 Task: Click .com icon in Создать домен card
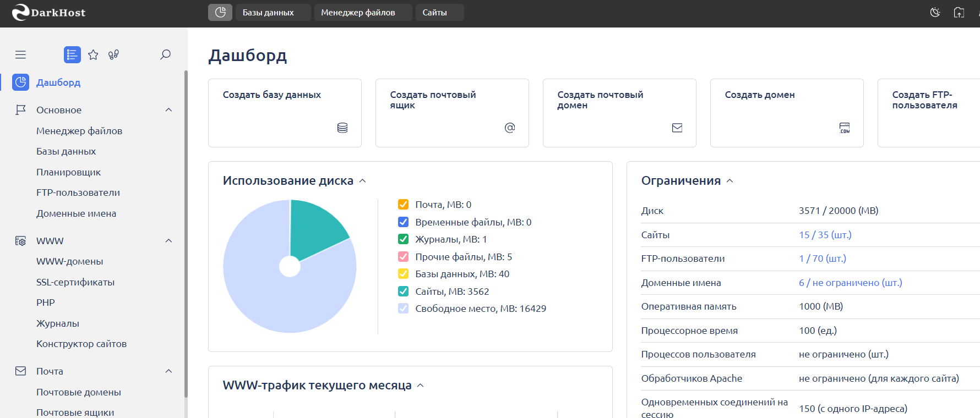click(x=845, y=128)
